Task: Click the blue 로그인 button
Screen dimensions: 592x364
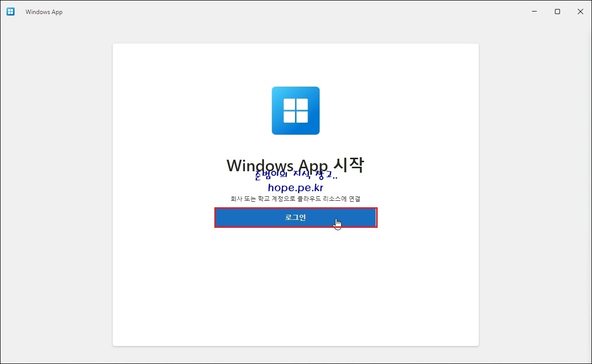Action: pyautogui.click(x=295, y=217)
